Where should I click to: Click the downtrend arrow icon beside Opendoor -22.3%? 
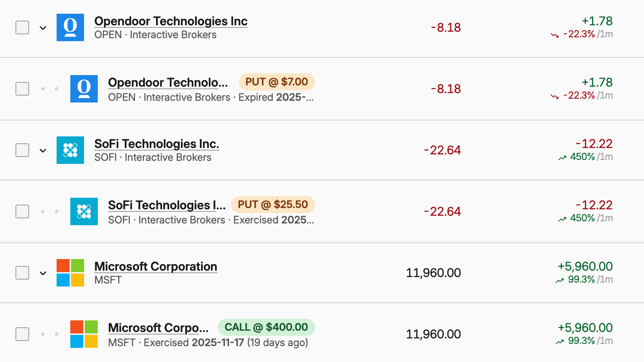coord(555,35)
